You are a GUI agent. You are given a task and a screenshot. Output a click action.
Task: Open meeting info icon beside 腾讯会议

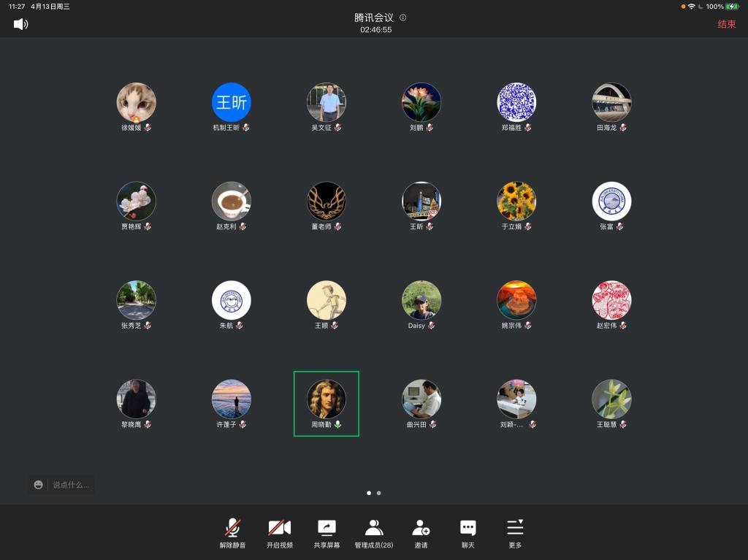(x=403, y=18)
